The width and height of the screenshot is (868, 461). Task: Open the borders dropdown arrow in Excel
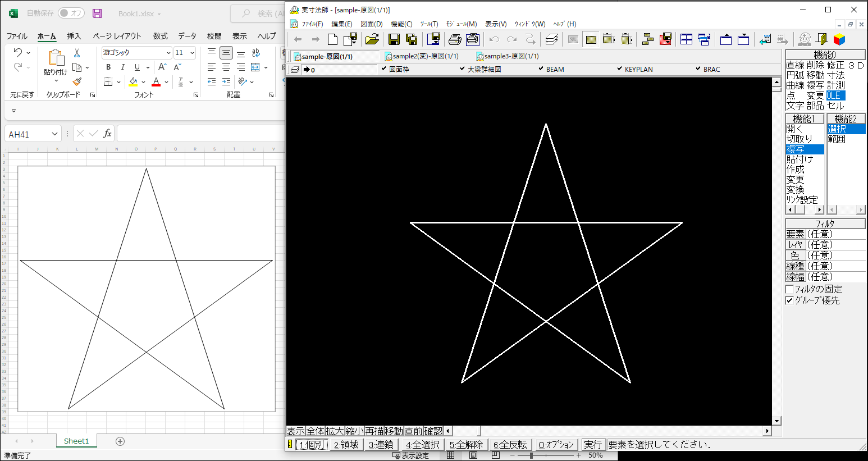119,82
